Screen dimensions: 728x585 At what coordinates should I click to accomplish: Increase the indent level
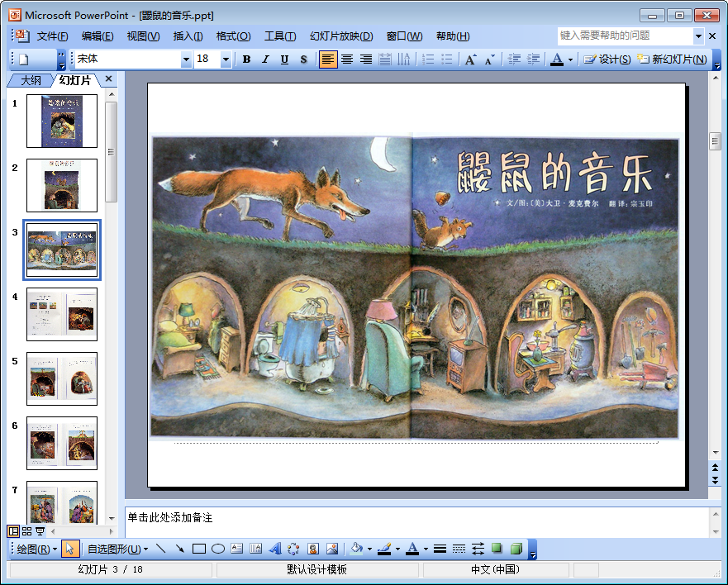pos(533,59)
